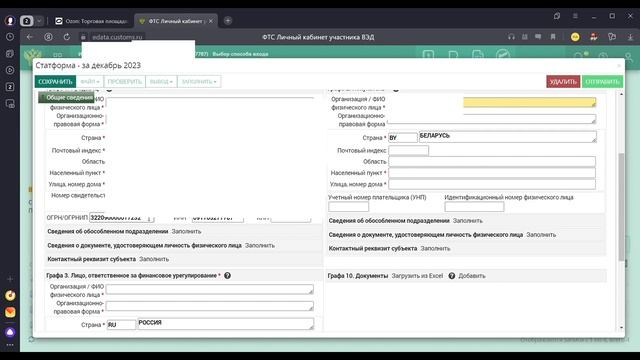The width and height of the screenshot is (640, 360).
Task: Switch to the Ozon Торговая площадка browser tab
Action: pyautogui.click(x=91, y=21)
